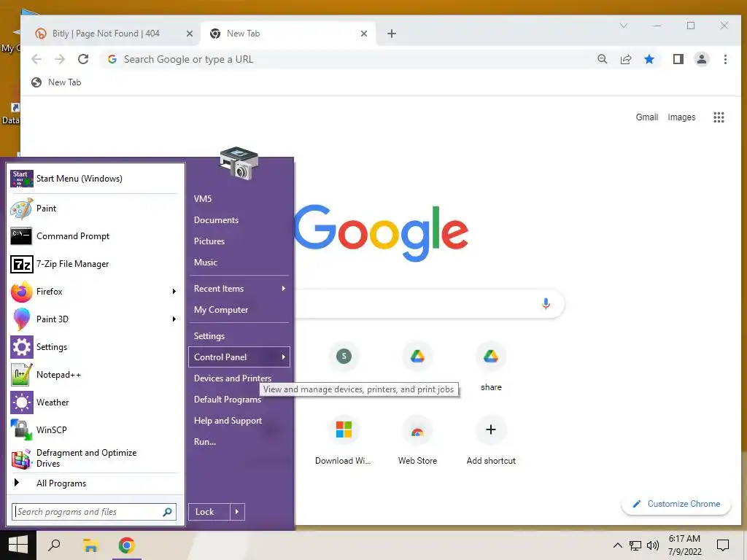Open the Weather app
The width and height of the screenshot is (747, 560).
coord(94,402)
